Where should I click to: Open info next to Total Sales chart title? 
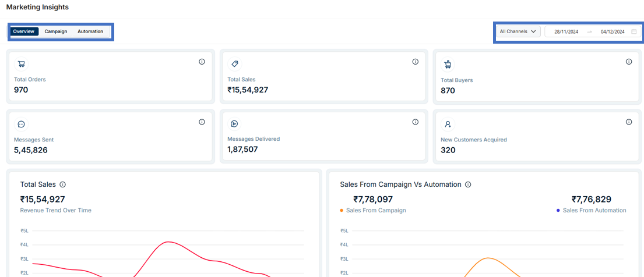click(63, 184)
